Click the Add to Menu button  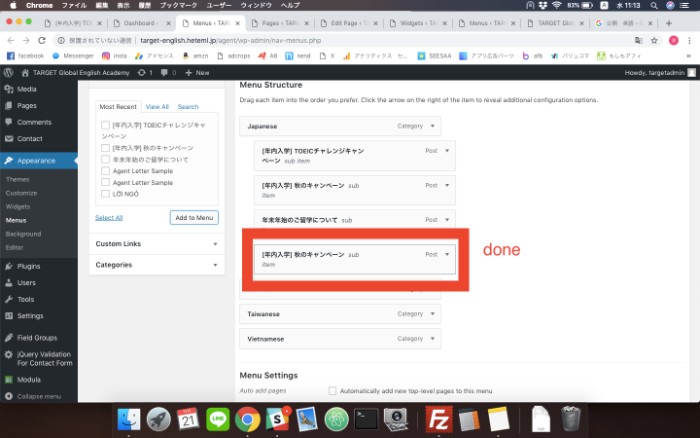(x=194, y=217)
